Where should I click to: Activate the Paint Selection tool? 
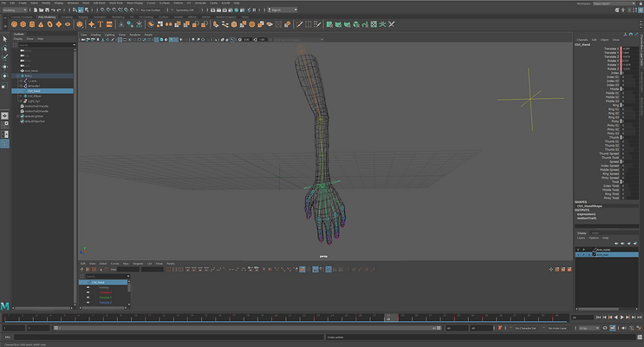[5, 57]
